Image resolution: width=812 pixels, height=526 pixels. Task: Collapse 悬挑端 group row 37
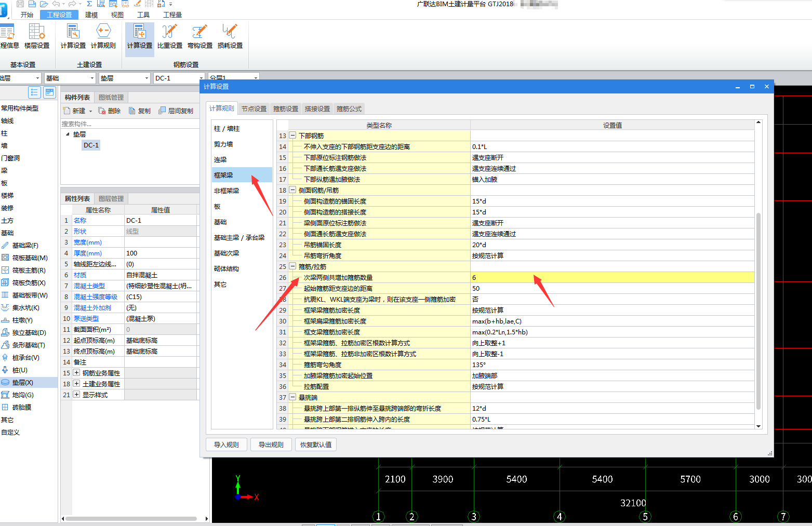pyautogui.click(x=292, y=397)
